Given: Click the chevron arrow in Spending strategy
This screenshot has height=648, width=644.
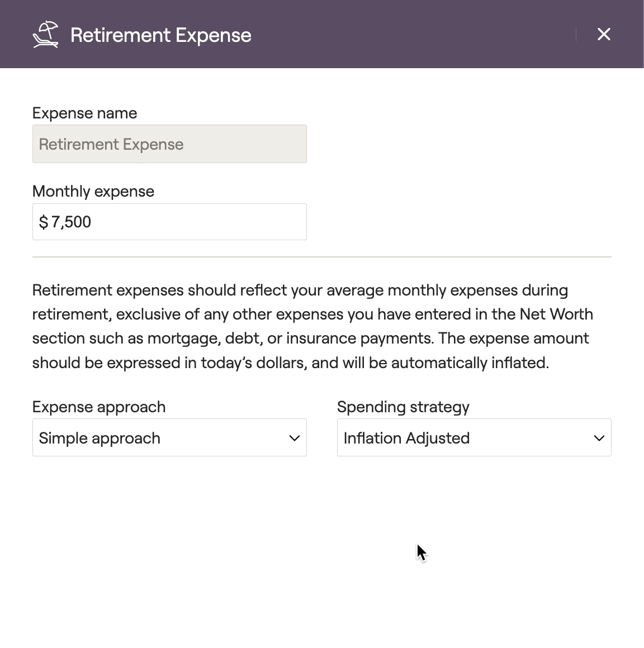Looking at the screenshot, I should click(x=599, y=438).
